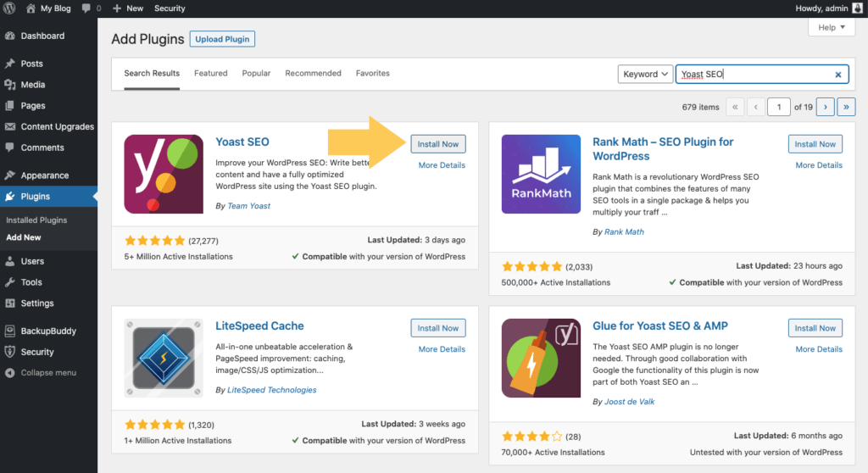Click the LiteSpeed Cache plugin logo

[x=164, y=358]
